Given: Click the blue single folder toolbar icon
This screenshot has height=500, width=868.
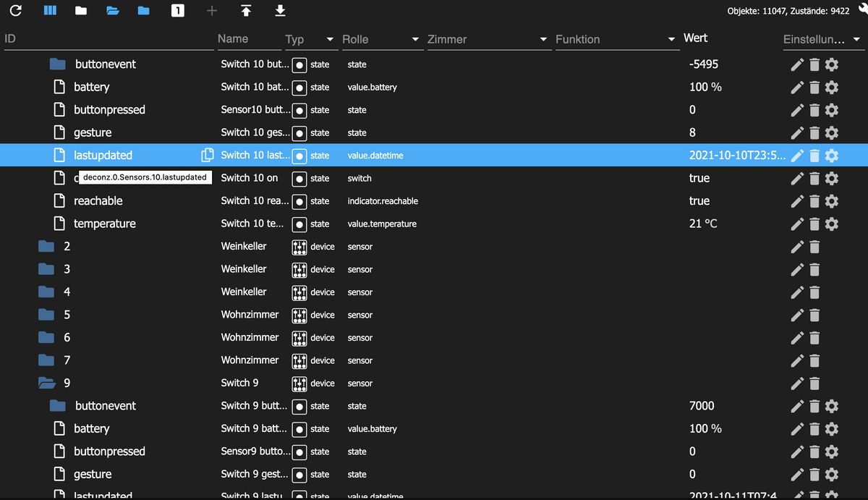Looking at the screenshot, I should [143, 10].
